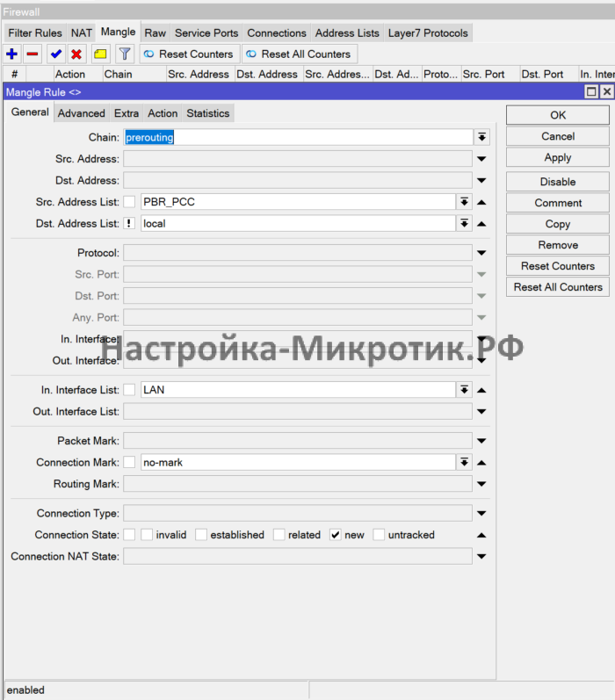Click toolbar Reset Counters button
This screenshot has height=700, width=615.
(189, 54)
